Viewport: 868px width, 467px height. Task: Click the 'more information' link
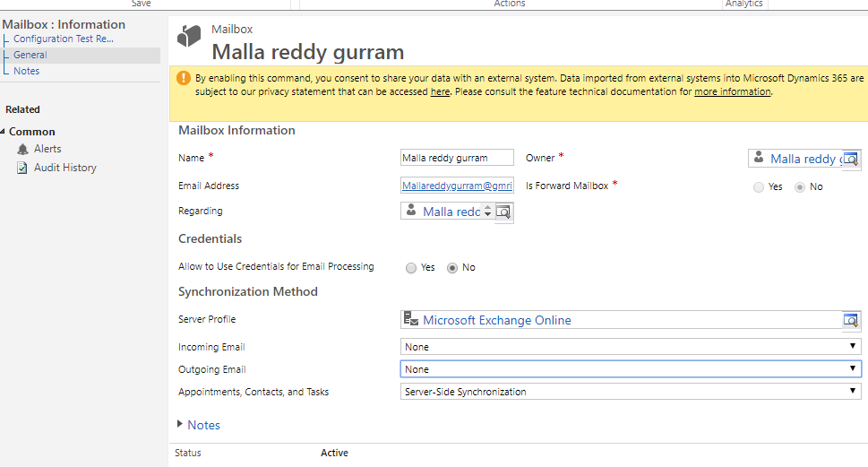click(x=733, y=92)
